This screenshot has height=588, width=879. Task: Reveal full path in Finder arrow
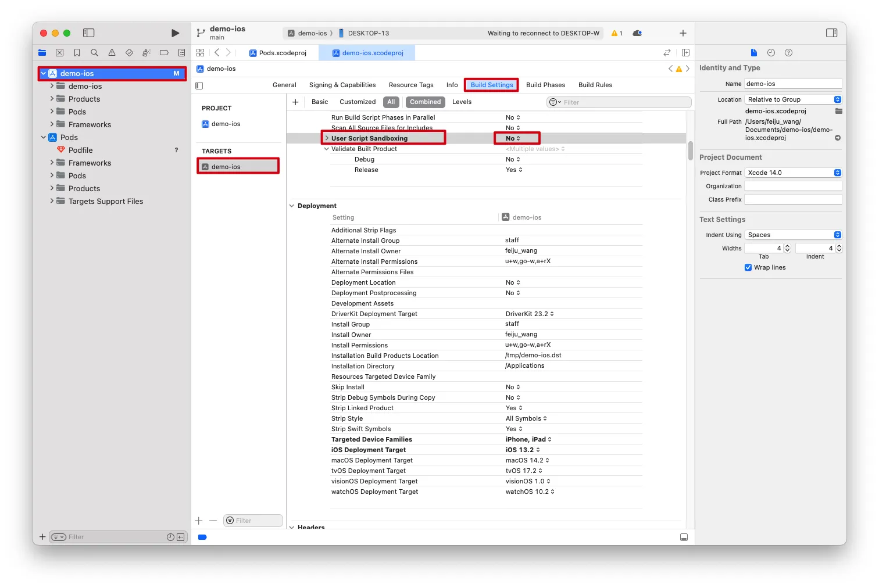tap(838, 138)
